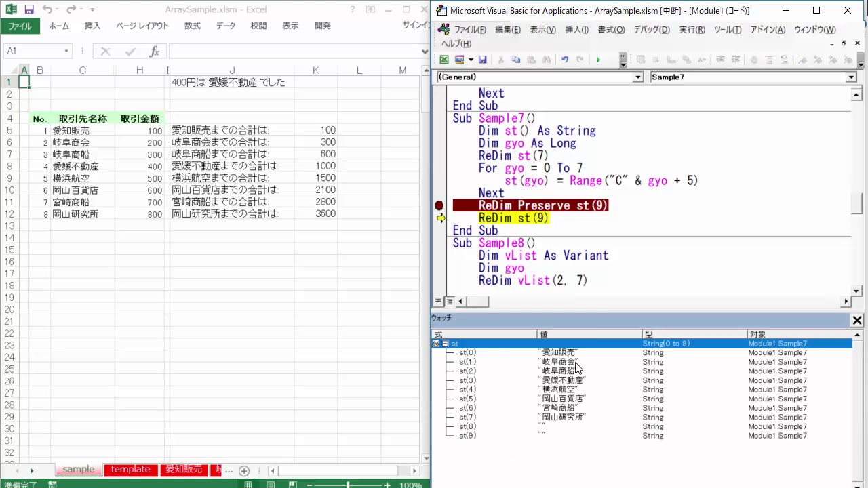Open the ファイル backstage tab in Excel
This screenshot has height=488, width=868.
[x=20, y=26]
